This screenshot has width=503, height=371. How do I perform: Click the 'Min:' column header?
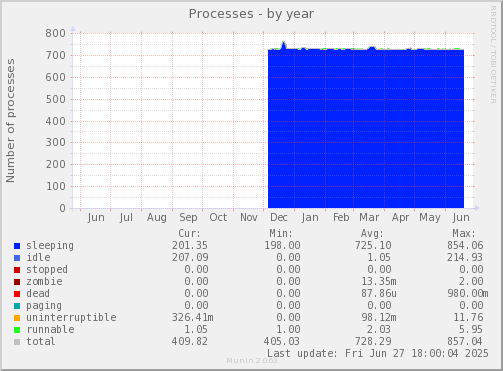281,233
